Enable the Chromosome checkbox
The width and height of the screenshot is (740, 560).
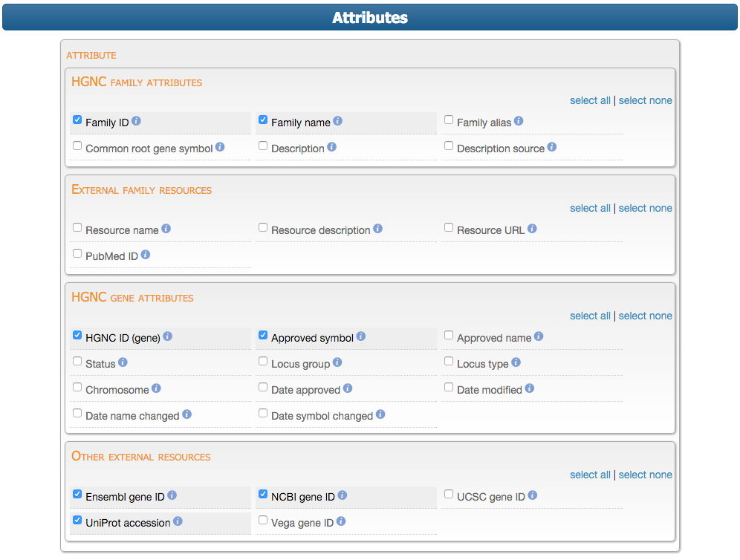77,388
